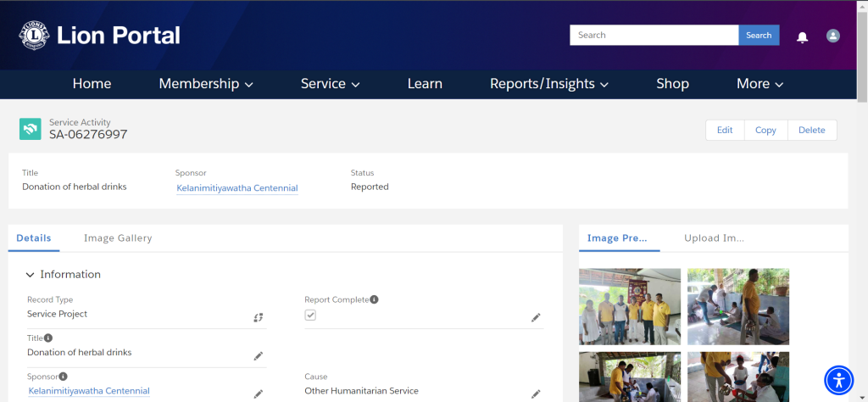Go to the Home page
This screenshot has width=868, height=402.
(x=92, y=84)
